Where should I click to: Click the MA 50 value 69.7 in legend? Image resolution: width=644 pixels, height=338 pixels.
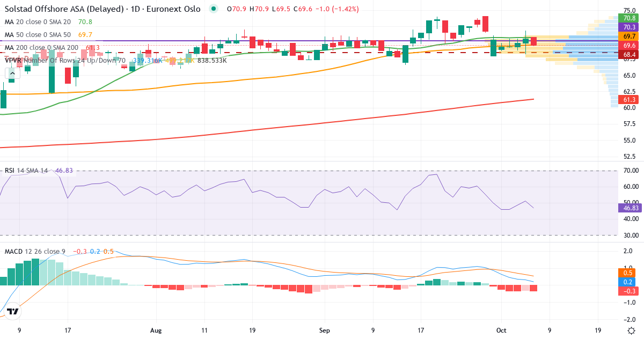point(85,35)
